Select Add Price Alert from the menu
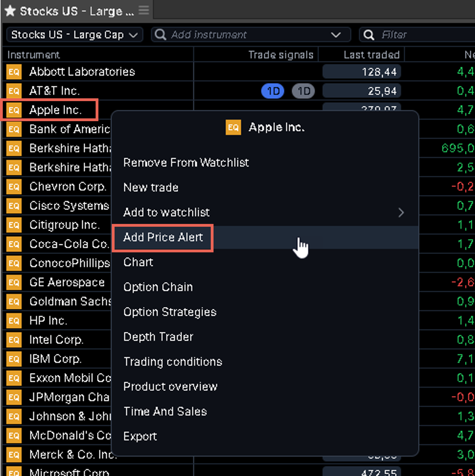 163,237
